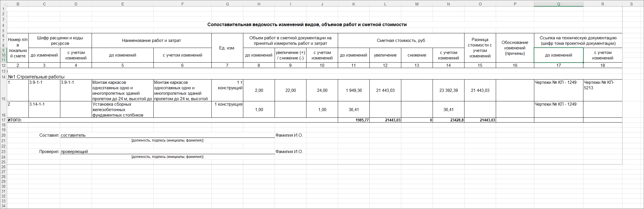Select the 'с учетом изменений' subheader in column F
The width and height of the screenshot is (644, 209).
click(182, 55)
